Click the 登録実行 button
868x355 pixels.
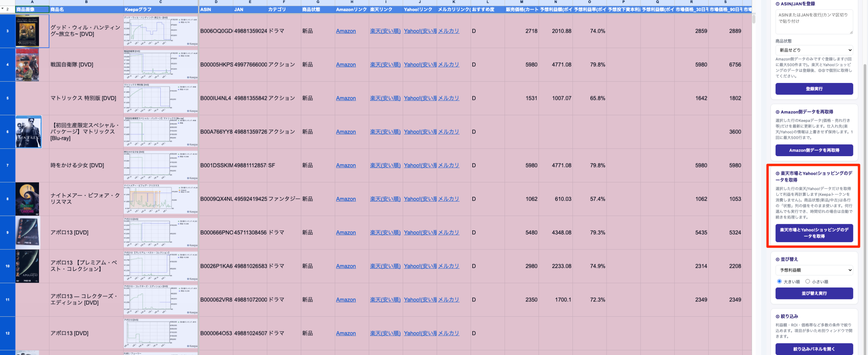pyautogui.click(x=814, y=89)
